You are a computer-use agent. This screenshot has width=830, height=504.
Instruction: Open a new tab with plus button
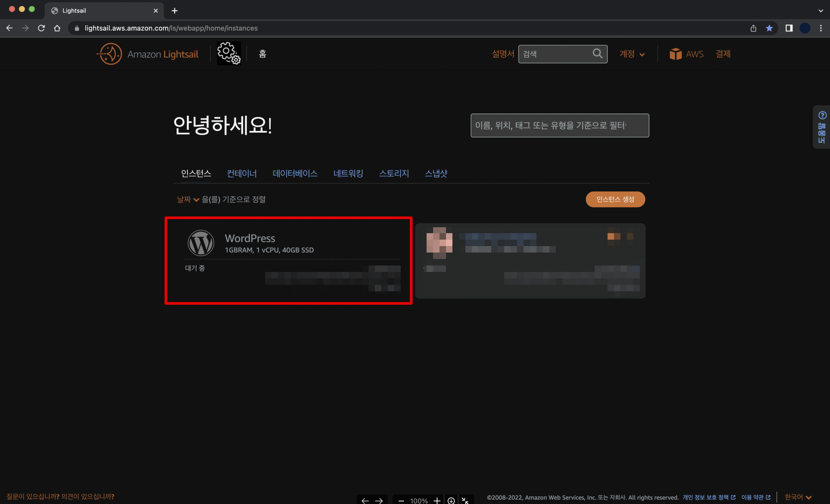pos(174,11)
